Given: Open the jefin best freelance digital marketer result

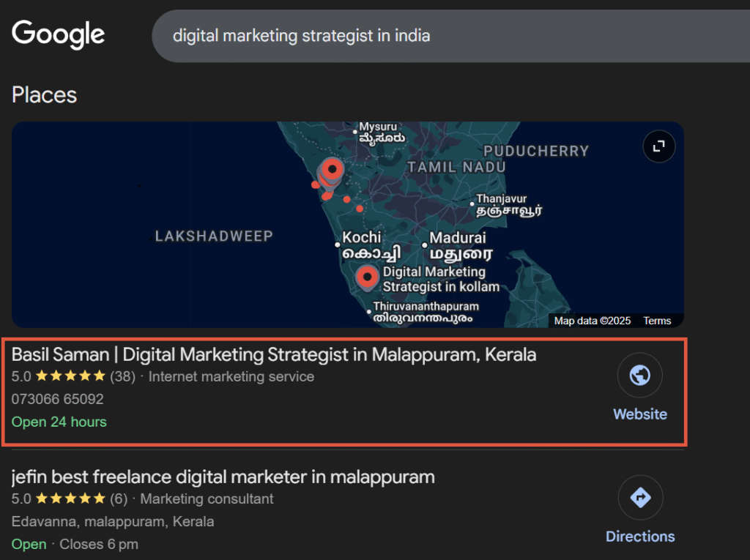Looking at the screenshot, I should (x=223, y=477).
